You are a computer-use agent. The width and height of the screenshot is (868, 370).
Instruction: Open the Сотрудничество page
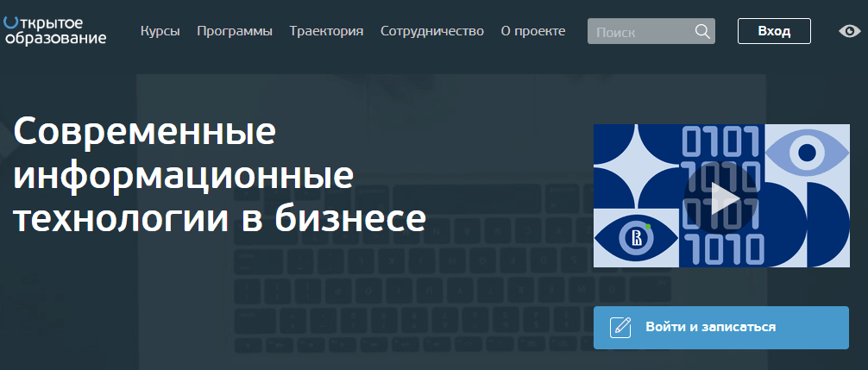(x=432, y=32)
